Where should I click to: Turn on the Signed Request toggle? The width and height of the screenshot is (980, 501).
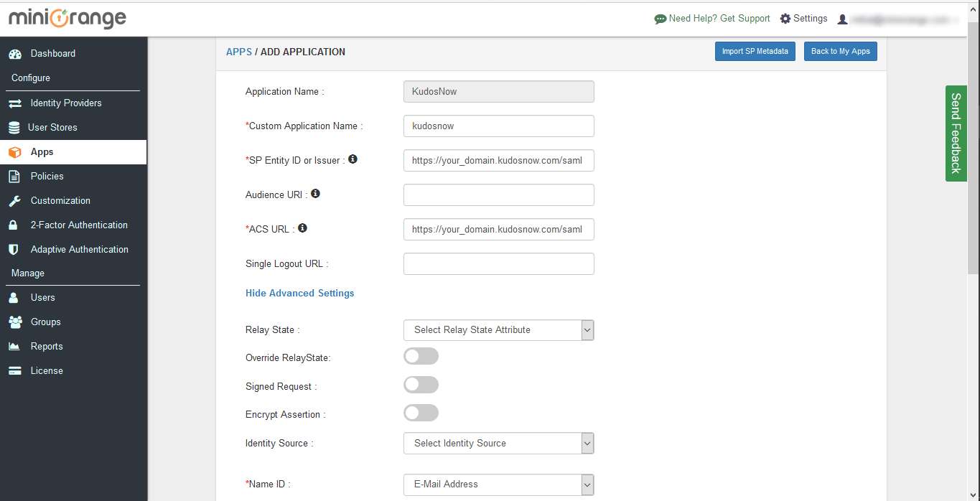coord(421,385)
